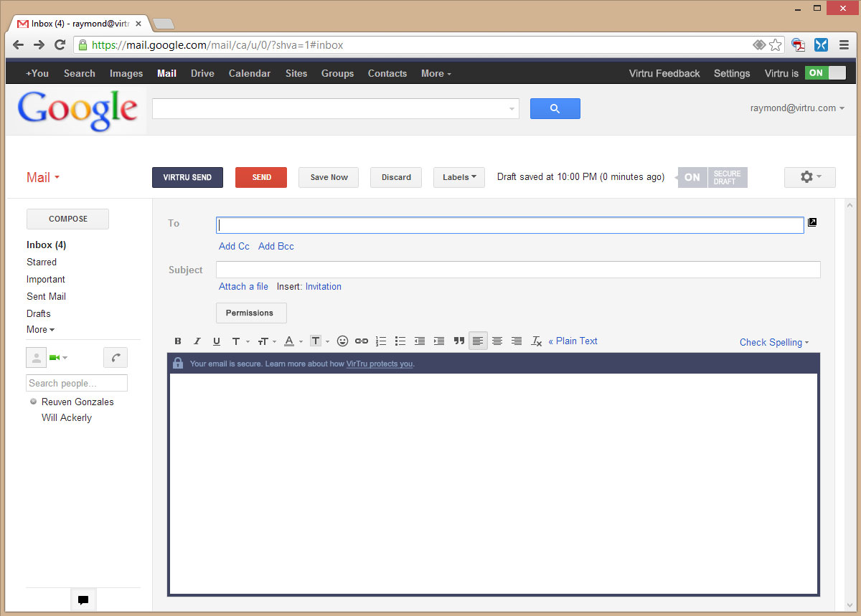Open the font family dropdown
Viewport: 861px width, 616px height.
coord(240,341)
